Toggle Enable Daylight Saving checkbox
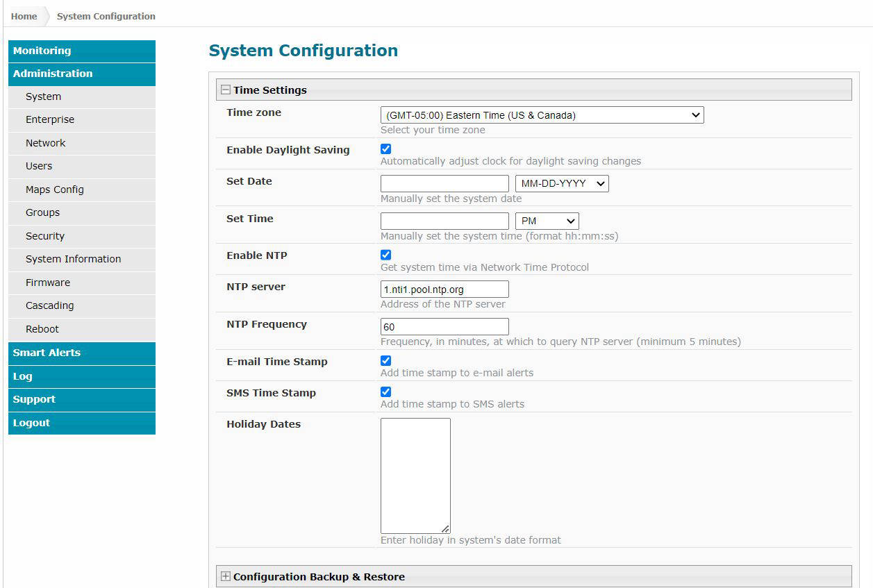Image resolution: width=873 pixels, height=588 pixels. pos(385,149)
